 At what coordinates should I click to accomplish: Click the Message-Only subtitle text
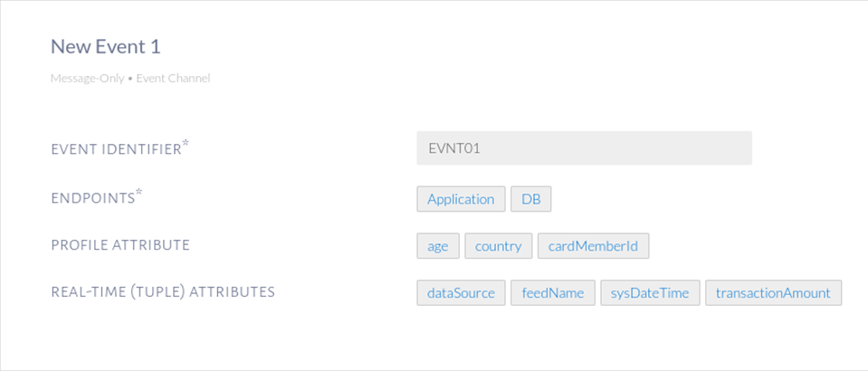click(x=86, y=79)
